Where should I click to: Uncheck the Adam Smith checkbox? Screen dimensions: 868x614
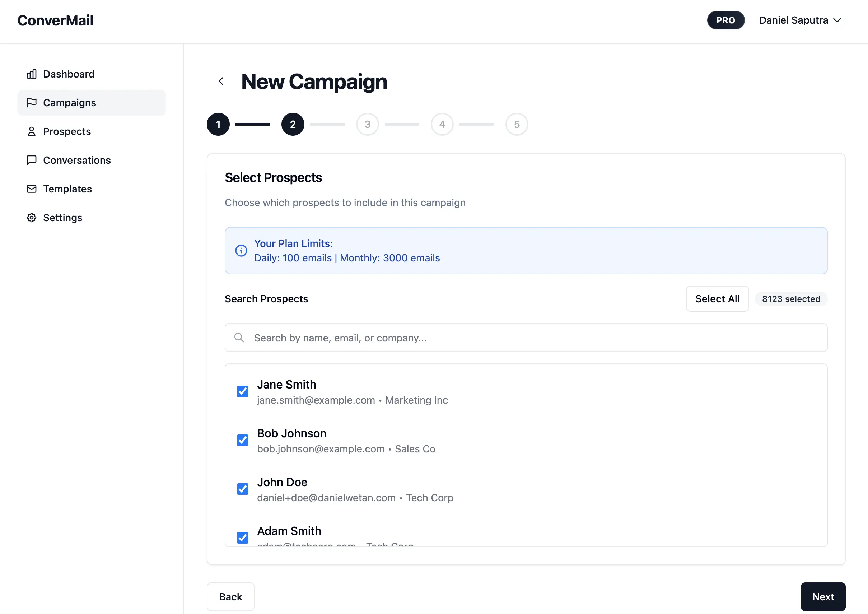pyautogui.click(x=242, y=537)
